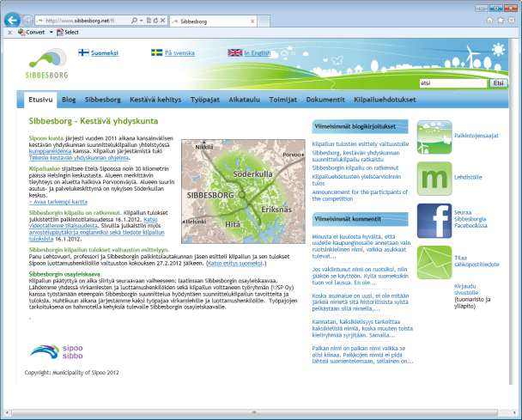The image size is (522, 420).
Task: Open Announcement for the participants blog link
Action: (x=360, y=196)
